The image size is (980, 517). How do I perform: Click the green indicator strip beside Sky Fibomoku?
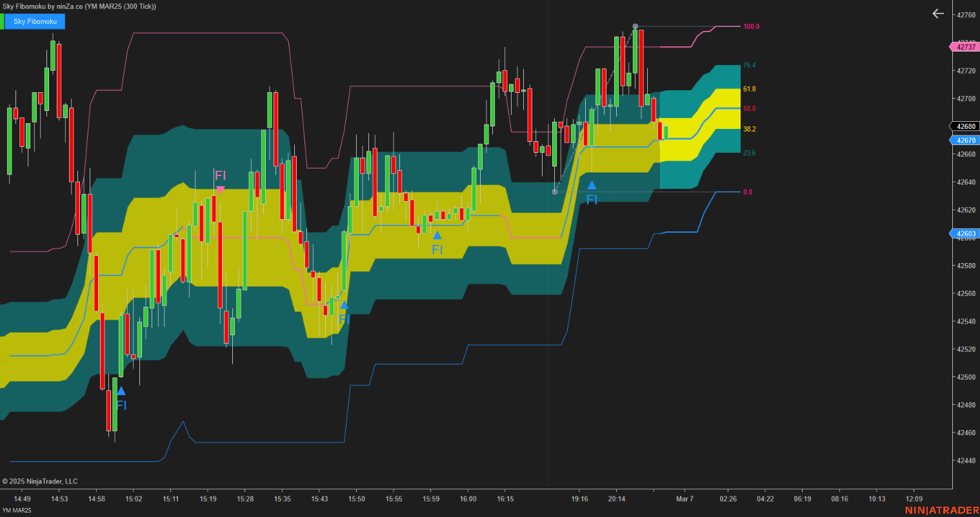coord(3,21)
